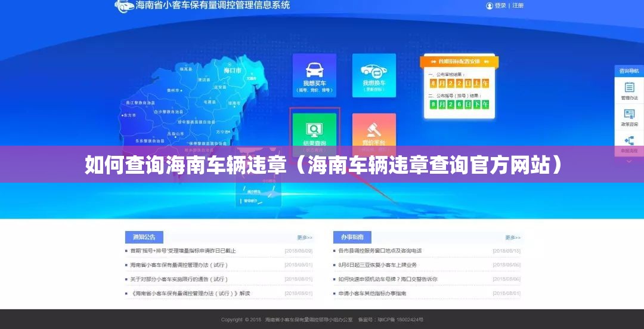Viewport: 644px width, 329px height.
Task: Select 琼海市 on the map
Action: click(x=234, y=103)
